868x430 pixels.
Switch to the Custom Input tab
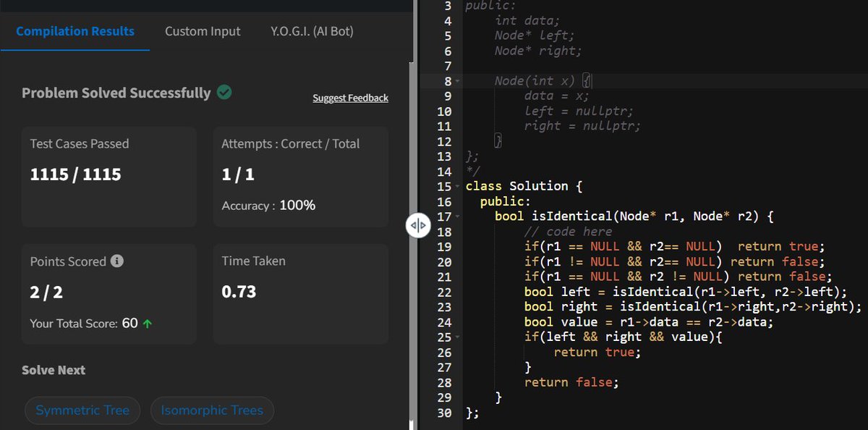(203, 31)
